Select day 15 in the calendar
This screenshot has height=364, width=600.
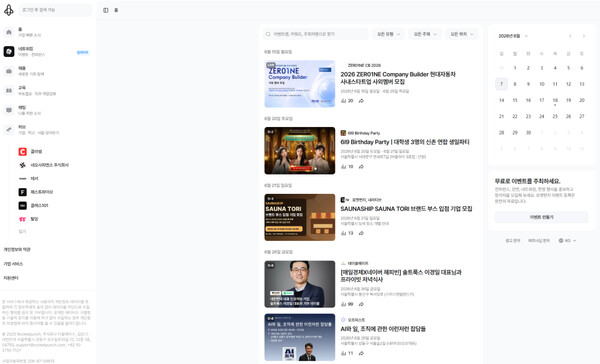pos(515,100)
